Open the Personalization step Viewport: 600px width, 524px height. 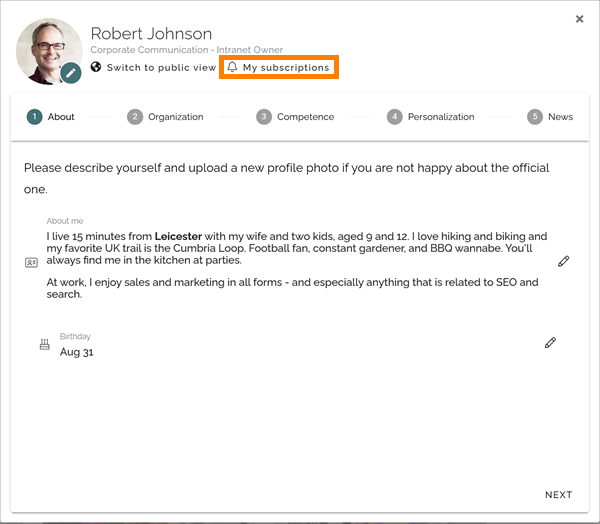(x=430, y=117)
